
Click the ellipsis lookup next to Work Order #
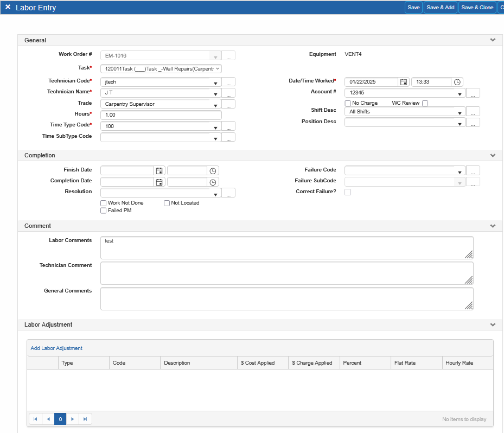pyautogui.click(x=228, y=55)
